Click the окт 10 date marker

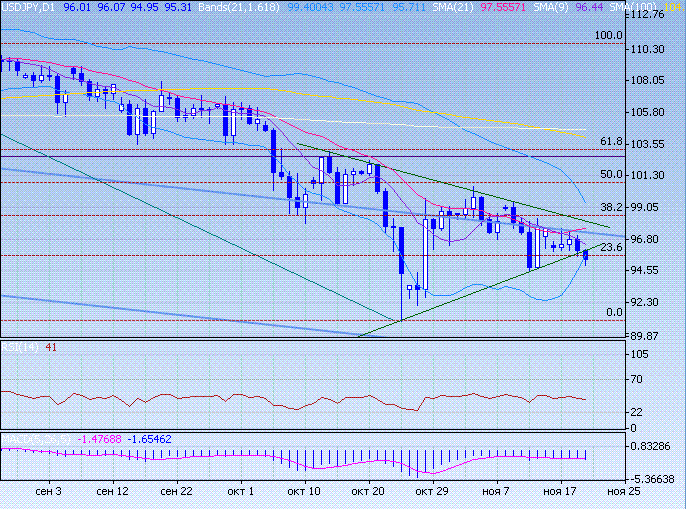[304, 492]
